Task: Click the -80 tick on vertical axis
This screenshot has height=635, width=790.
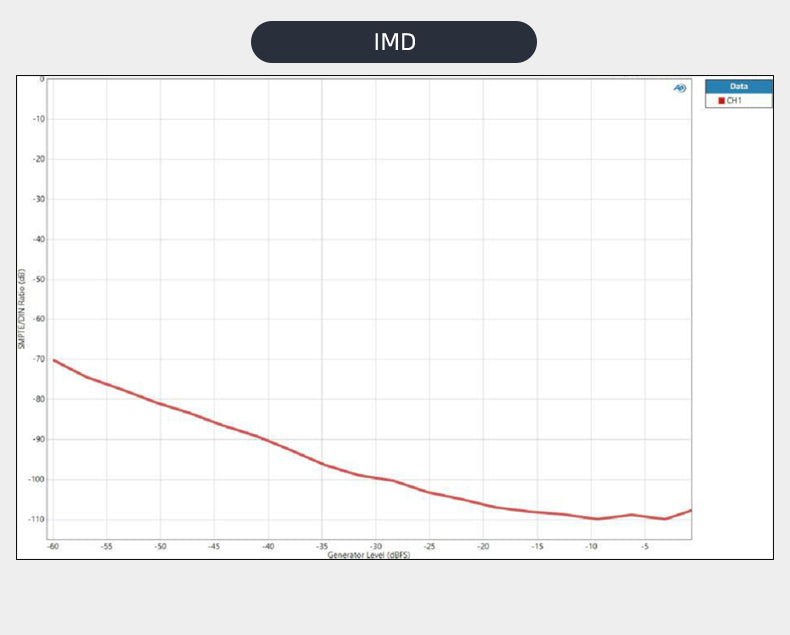Action: click(38, 399)
